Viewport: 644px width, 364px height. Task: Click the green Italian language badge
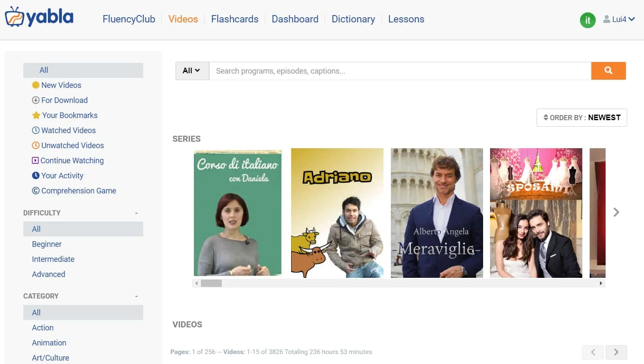tap(587, 20)
